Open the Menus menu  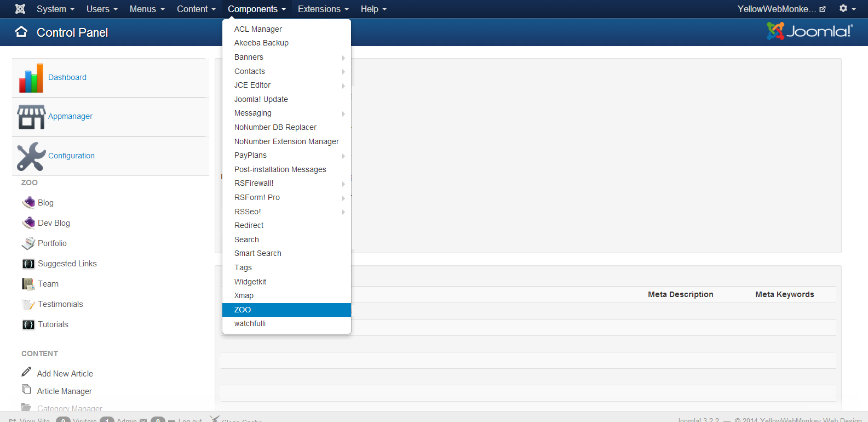tap(147, 9)
